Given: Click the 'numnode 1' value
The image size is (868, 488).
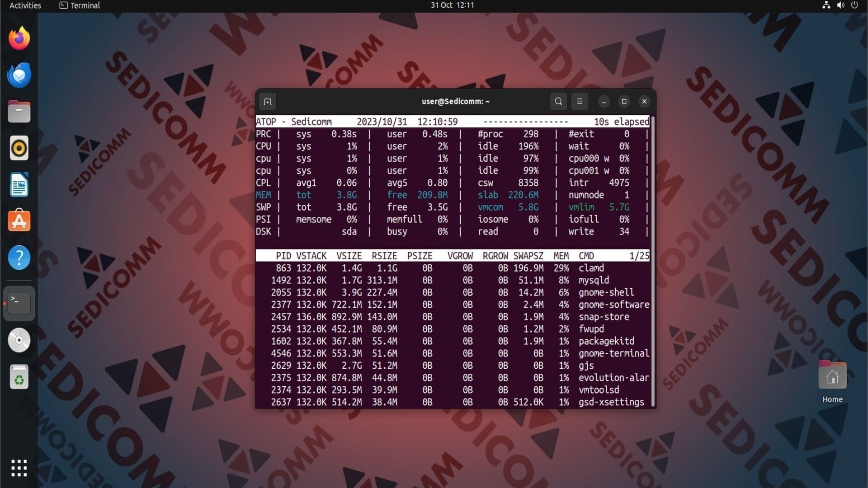Looking at the screenshot, I should point(599,195).
